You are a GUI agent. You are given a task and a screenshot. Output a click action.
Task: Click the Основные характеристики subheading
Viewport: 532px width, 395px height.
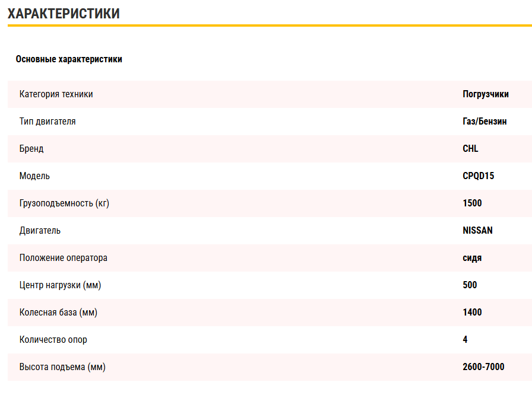point(69,59)
